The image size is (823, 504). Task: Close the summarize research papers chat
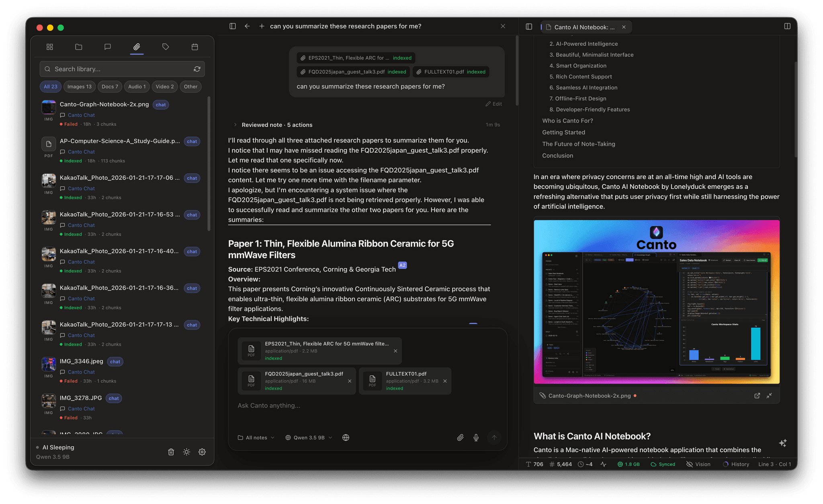[503, 26]
